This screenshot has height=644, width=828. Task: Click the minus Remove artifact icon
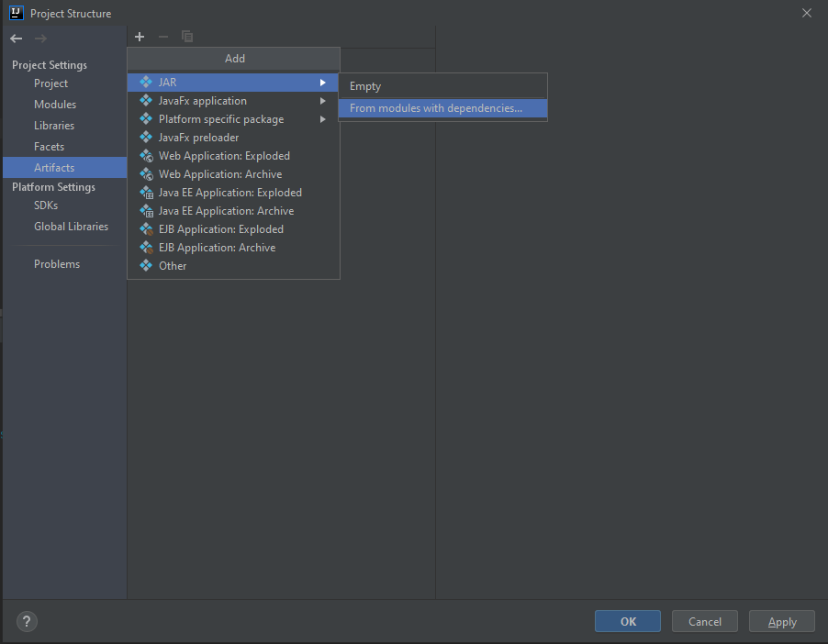[x=163, y=37]
